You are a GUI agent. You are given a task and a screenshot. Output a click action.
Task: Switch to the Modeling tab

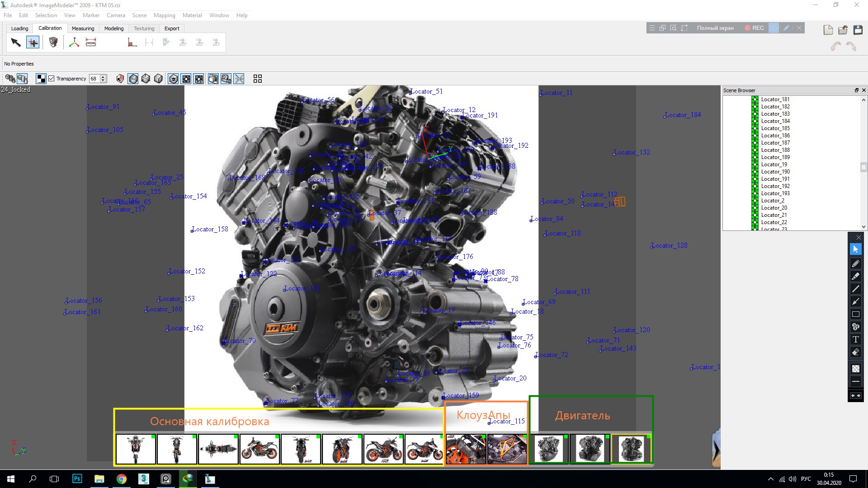114,28
